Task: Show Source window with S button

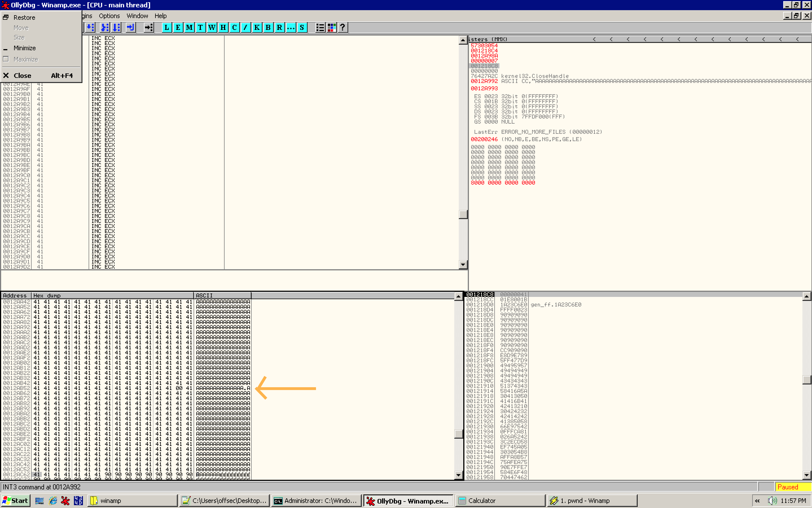Action: tap(302, 28)
